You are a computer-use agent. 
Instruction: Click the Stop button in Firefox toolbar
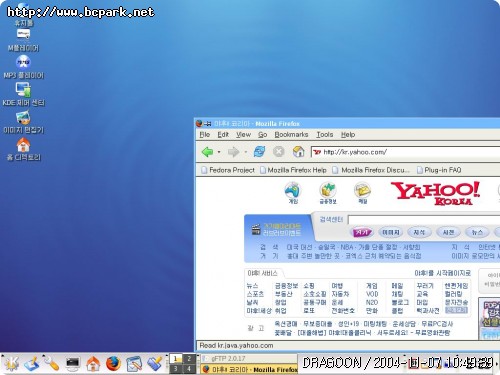279,152
